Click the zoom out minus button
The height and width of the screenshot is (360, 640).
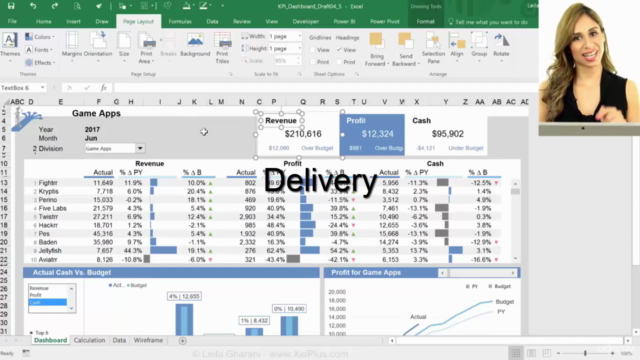(558, 353)
